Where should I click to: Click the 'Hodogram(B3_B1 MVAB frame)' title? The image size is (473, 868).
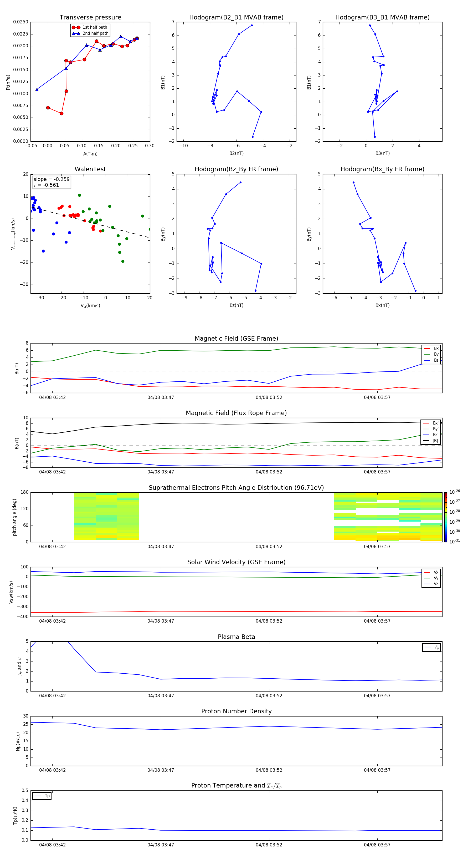382,18
